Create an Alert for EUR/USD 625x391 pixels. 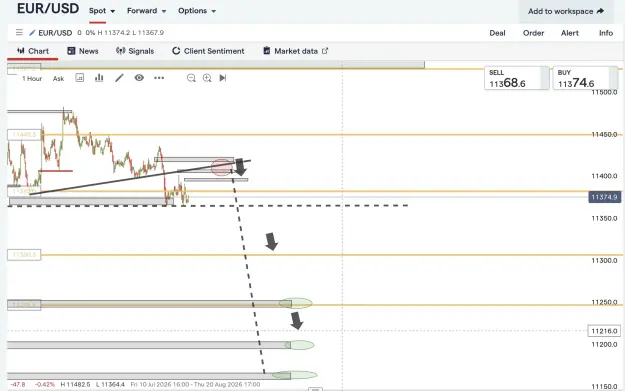[x=570, y=33]
